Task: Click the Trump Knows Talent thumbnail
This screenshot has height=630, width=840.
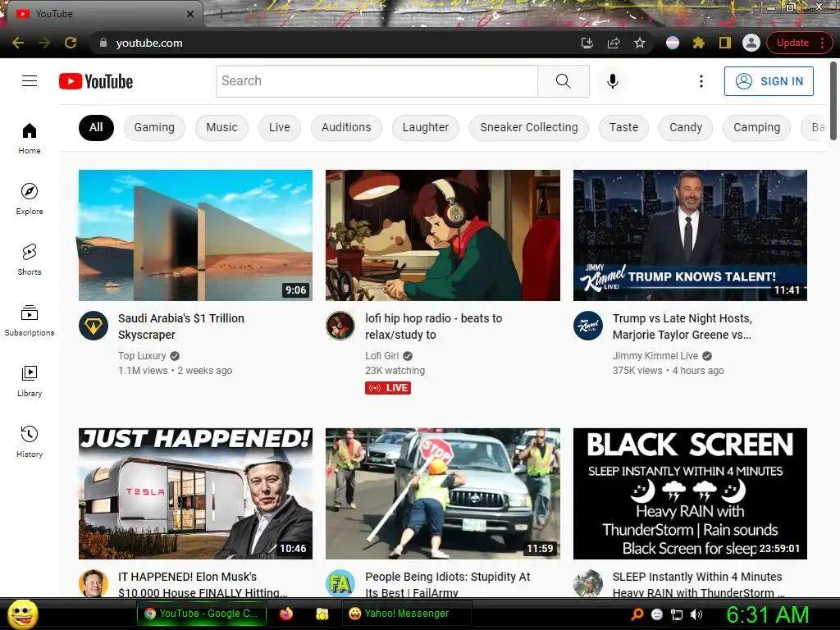Action: tap(690, 235)
